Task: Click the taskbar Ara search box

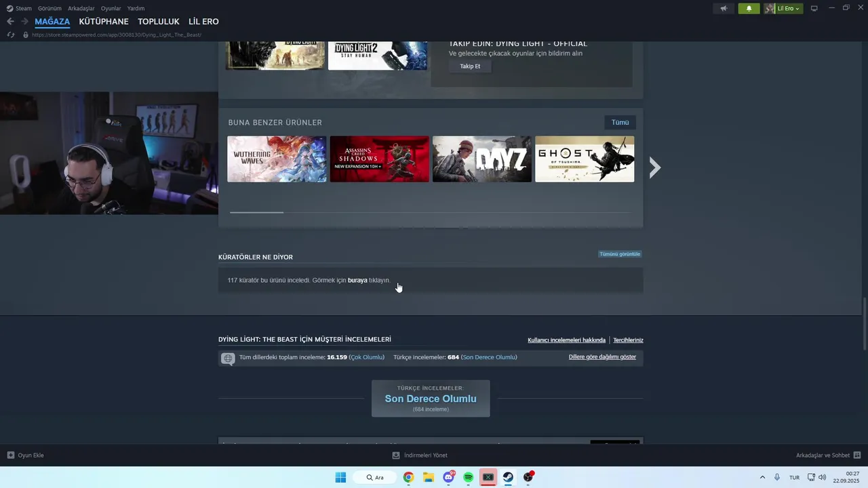Action: tap(374, 477)
